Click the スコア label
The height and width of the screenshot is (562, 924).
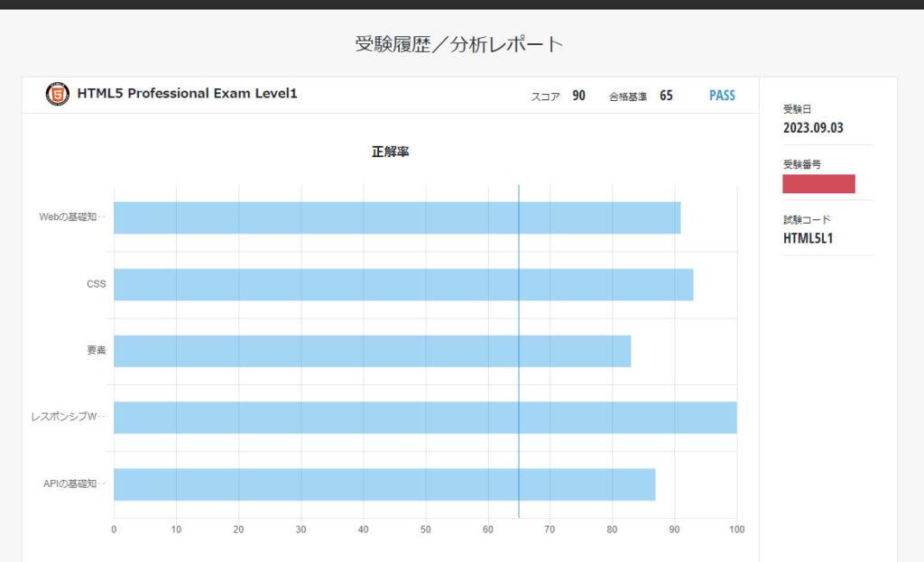click(x=545, y=97)
